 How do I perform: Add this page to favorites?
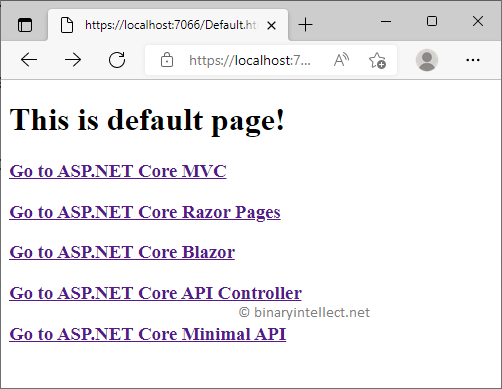pyautogui.click(x=377, y=60)
